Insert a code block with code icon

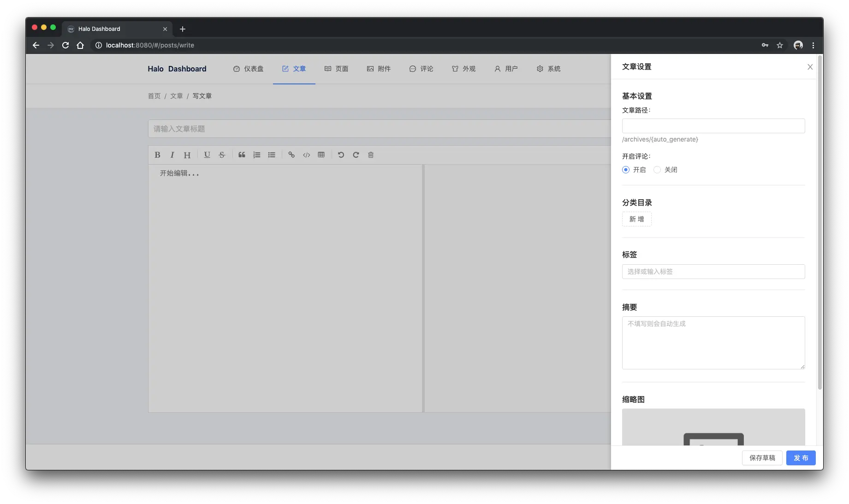[307, 155]
